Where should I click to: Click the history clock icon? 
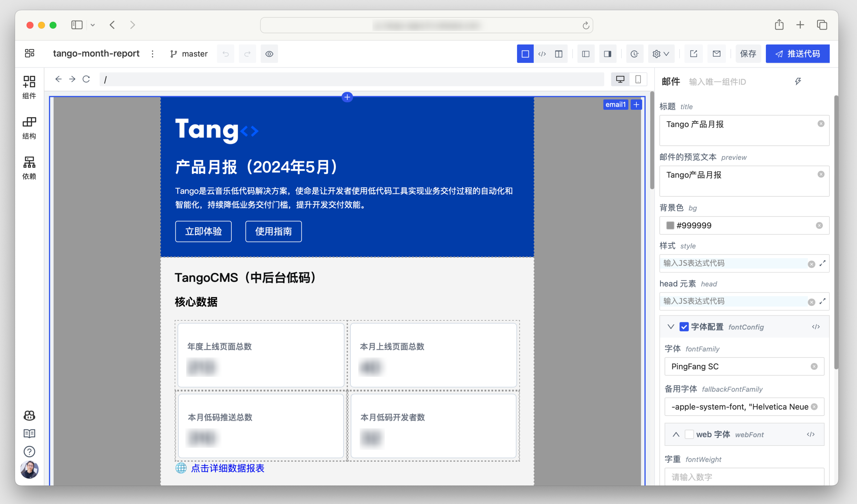point(634,54)
